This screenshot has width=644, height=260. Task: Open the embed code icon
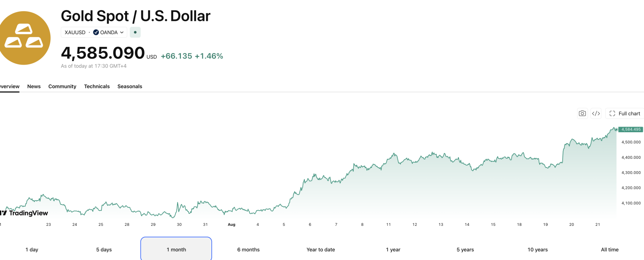point(596,114)
